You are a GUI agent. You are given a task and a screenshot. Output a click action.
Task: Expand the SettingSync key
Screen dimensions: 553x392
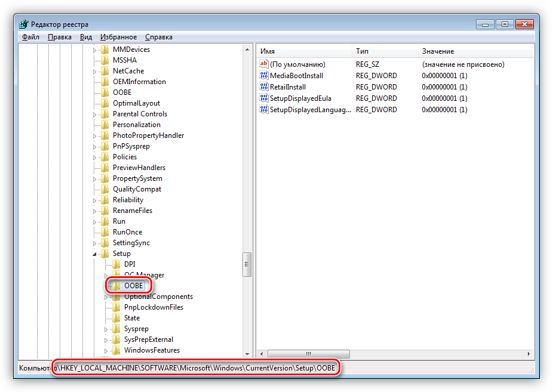click(x=94, y=243)
